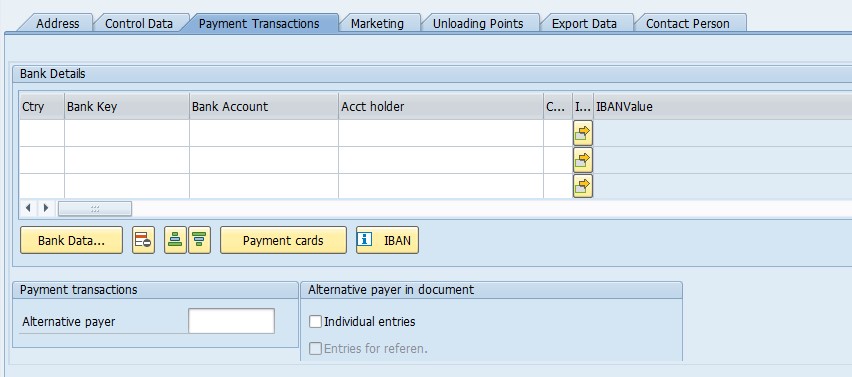Screen dimensions: 852x377
Task: Open the Marketing tab
Action: (x=377, y=23)
